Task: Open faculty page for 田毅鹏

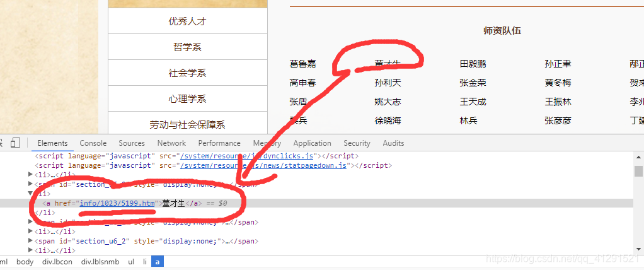Action: pyautogui.click(x=473, y=64)
